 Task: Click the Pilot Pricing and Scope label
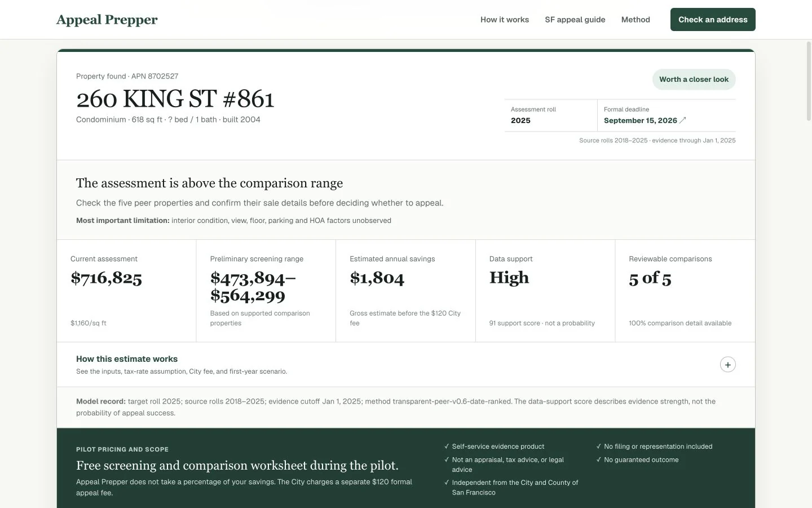(x=122, y=450)
